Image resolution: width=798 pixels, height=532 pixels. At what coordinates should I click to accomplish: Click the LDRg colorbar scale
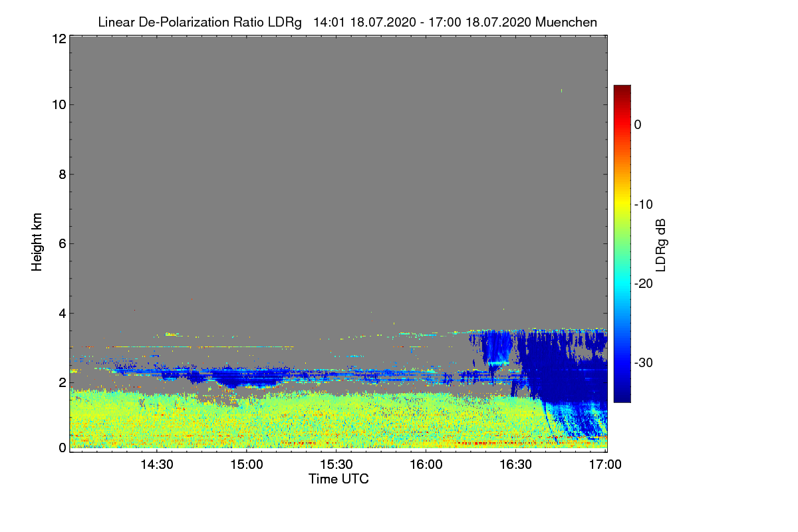coord(622,243)
